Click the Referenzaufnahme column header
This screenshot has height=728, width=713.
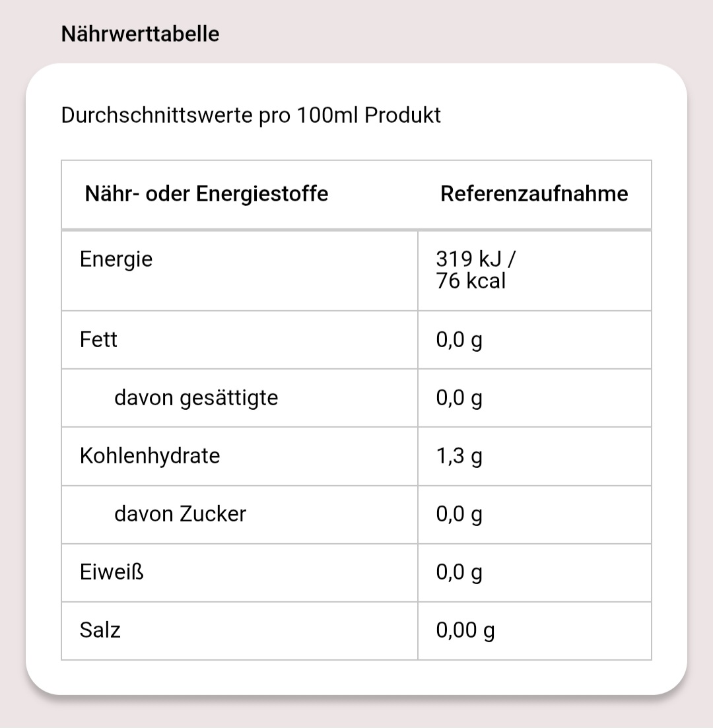534,194
